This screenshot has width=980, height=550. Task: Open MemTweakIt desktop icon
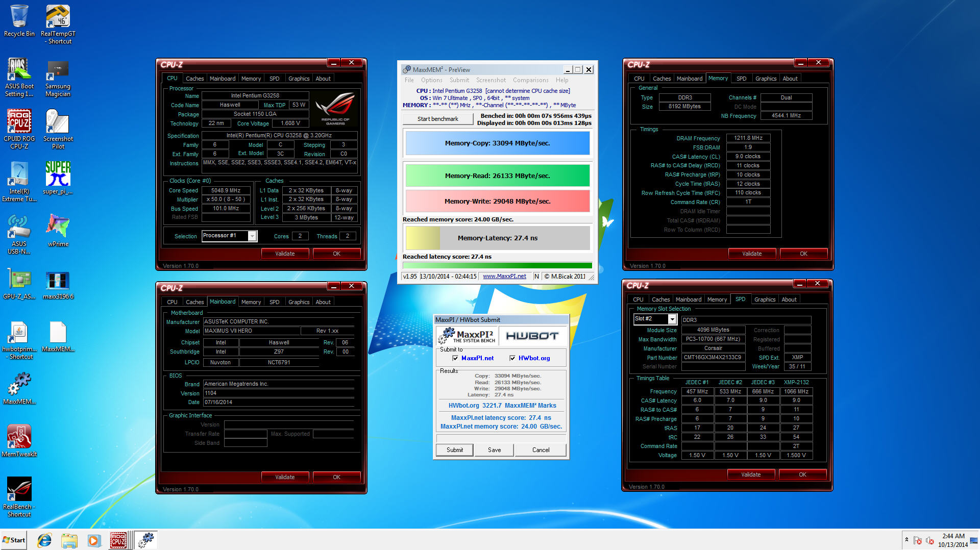pos(19,441)
